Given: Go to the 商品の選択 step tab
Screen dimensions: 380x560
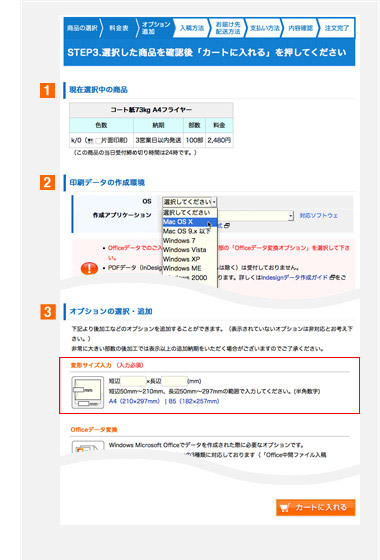Looking at the screenshot, I should pyautogui.click(x=82, y=28).
